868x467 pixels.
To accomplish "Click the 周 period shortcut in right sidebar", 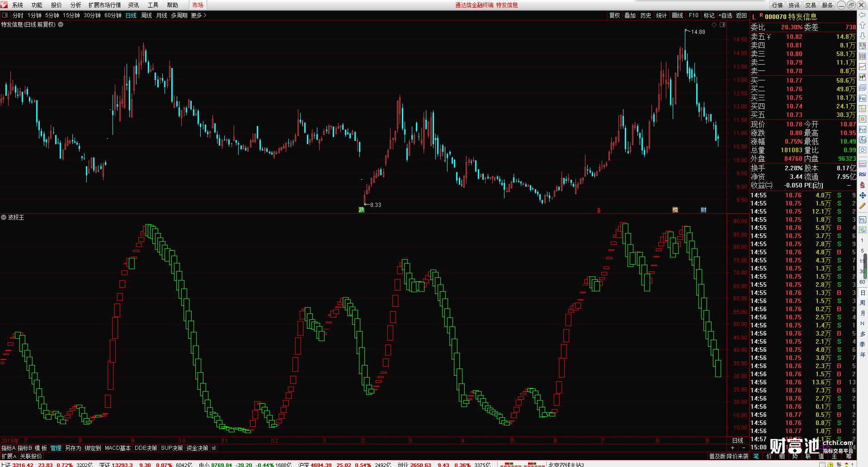I will click(x=863, y=303).
